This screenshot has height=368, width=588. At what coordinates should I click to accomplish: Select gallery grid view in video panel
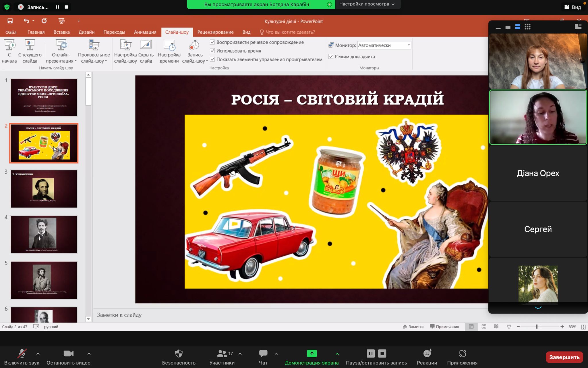[x=527, y=27]
